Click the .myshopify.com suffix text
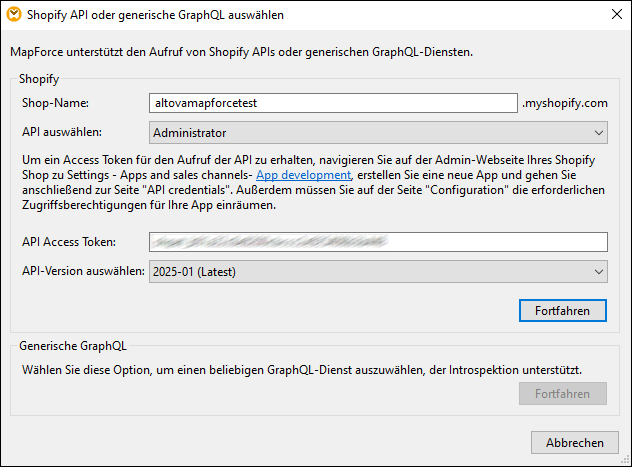 click(x=565, y=103)
